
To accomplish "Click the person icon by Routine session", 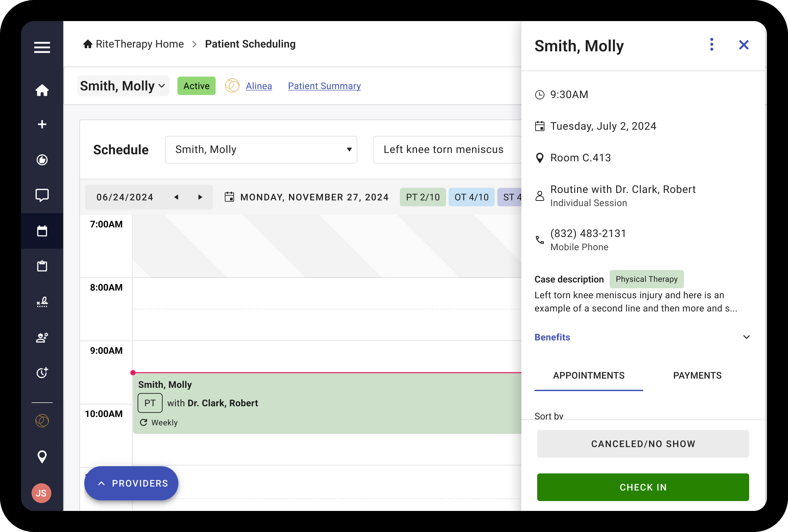I will point(539,196).
